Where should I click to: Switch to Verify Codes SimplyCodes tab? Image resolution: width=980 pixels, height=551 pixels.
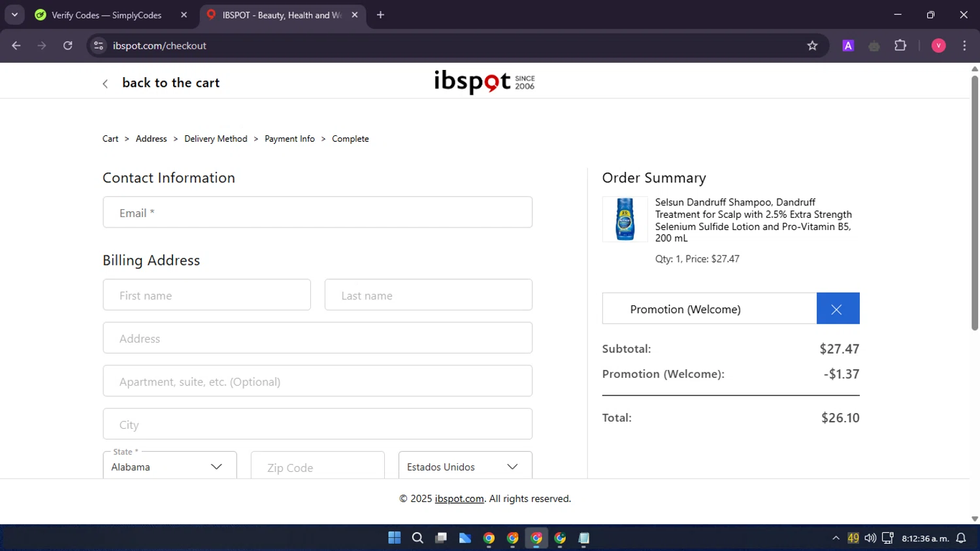[111, 15]
